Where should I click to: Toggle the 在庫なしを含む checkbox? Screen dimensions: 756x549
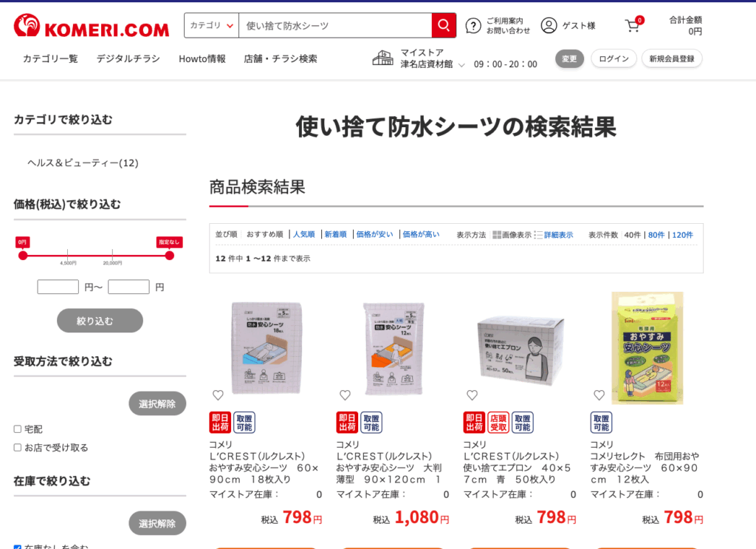pyautogui.click(x=18, y=548)
